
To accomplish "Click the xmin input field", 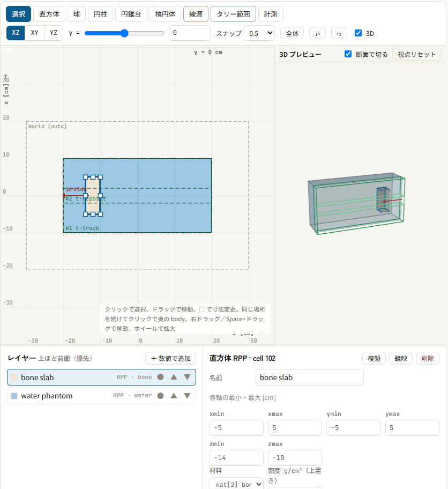I will (x=237, y=428).
